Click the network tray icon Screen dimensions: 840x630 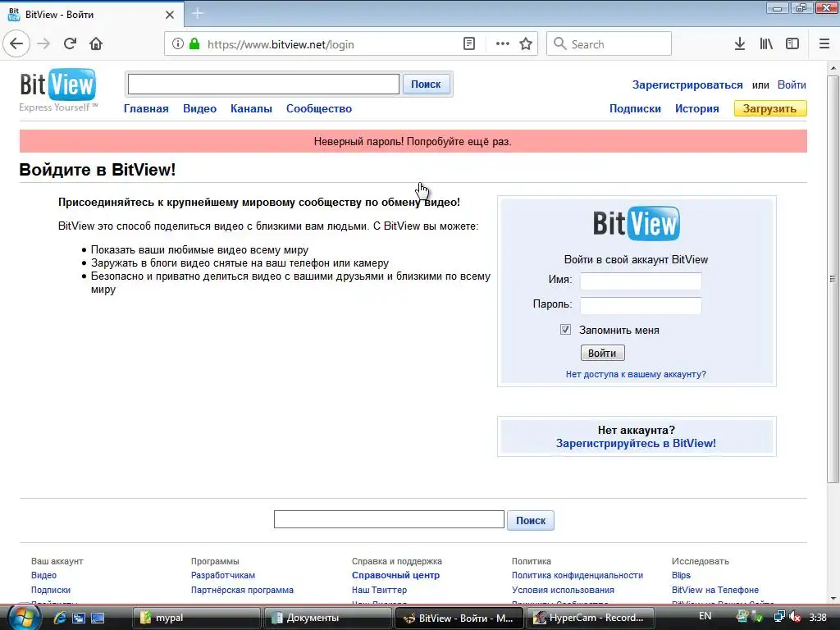[x=780, y=617]
